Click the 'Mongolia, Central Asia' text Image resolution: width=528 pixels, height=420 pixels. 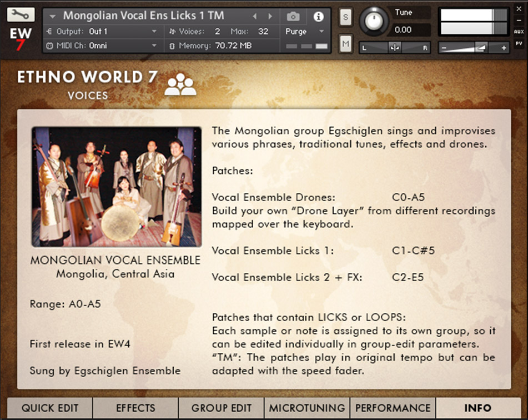tap(115, 274)
